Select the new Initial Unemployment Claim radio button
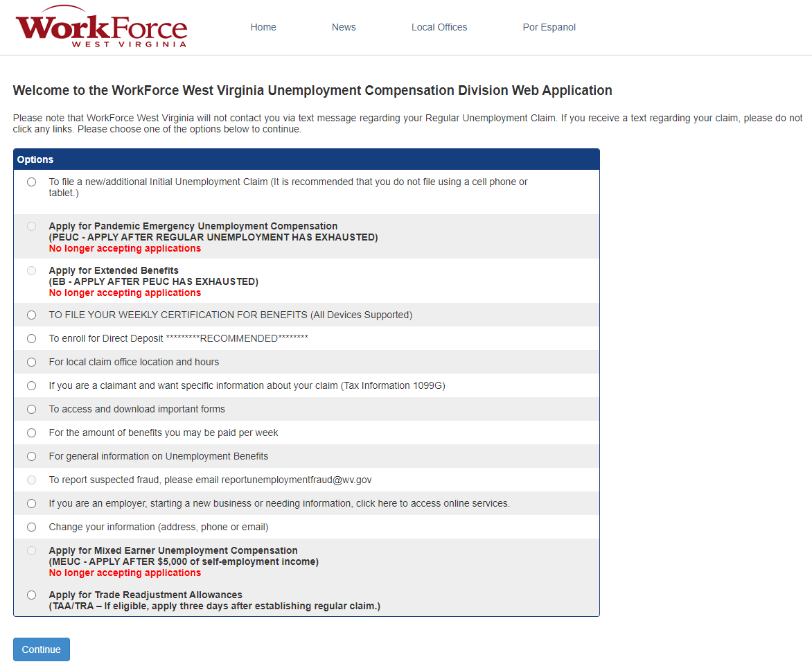The image size is (812, 664). [32, 182]
